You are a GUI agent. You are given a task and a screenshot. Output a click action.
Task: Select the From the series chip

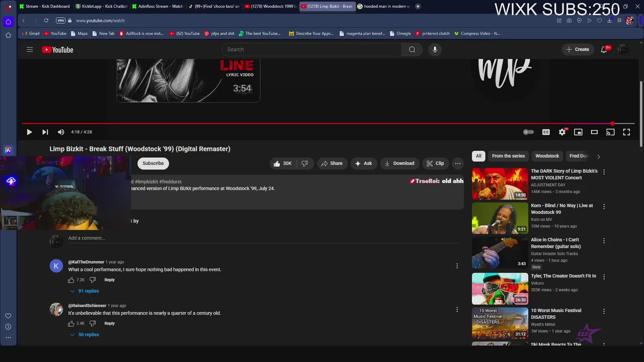(x=508, y=156)
